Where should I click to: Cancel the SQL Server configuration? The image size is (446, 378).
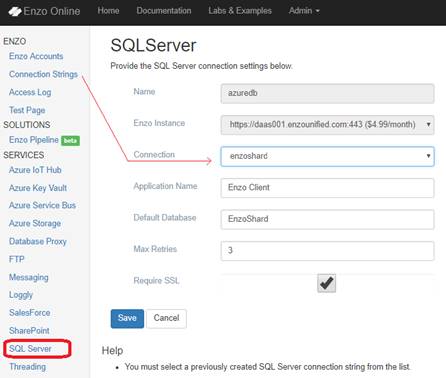[166, 318]
